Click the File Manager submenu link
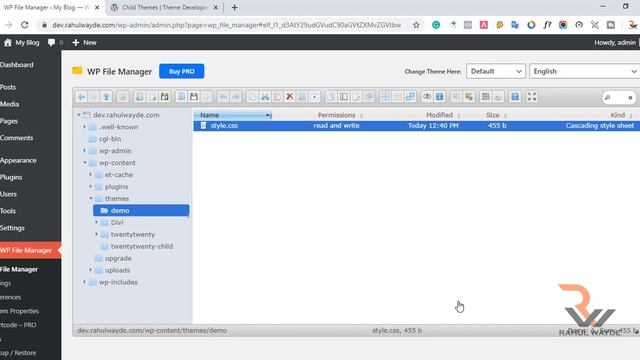This screenshot has width=640, height=360. [19, 269]
